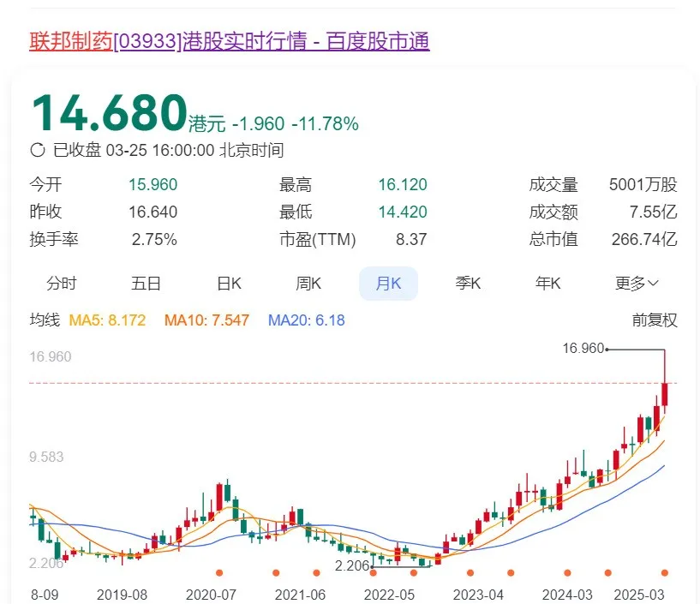Viewport: 700px width, 604px height.
Task: Open the 日K candlestick view
Action: click(229, 284)
